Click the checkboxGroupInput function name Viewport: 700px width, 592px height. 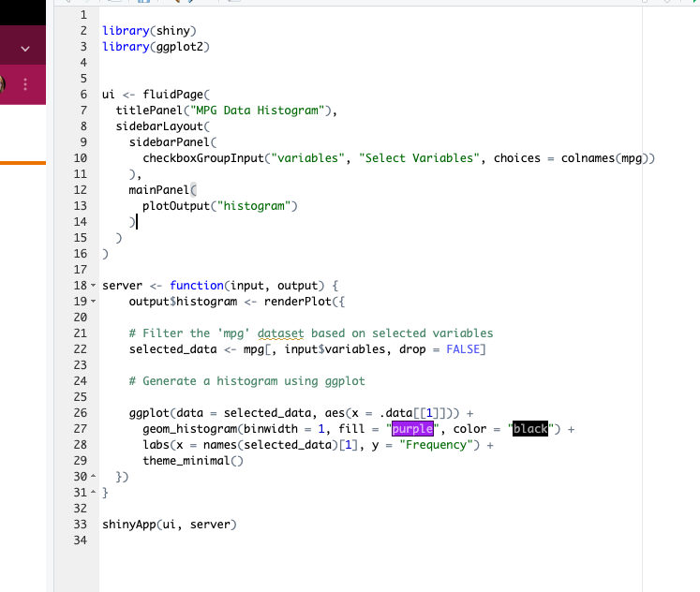click(203, 158)
